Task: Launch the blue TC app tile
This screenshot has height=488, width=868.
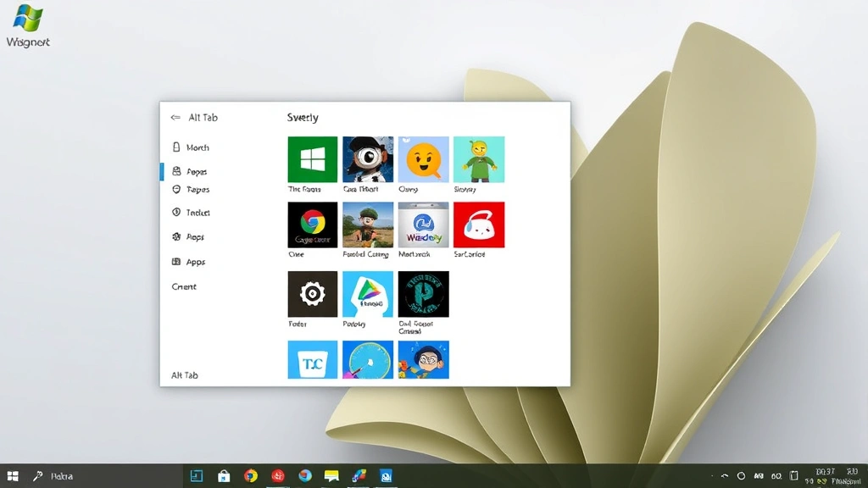Action: 312,359
